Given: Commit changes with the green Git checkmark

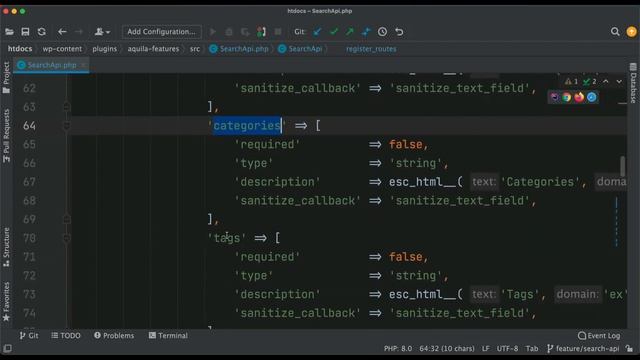Looking at the screenshot, I should coord(334,32).
